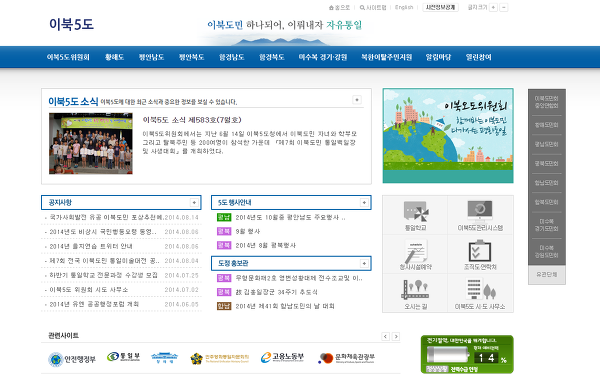Open the 사이트맵 sitemap link

(373, 7)
